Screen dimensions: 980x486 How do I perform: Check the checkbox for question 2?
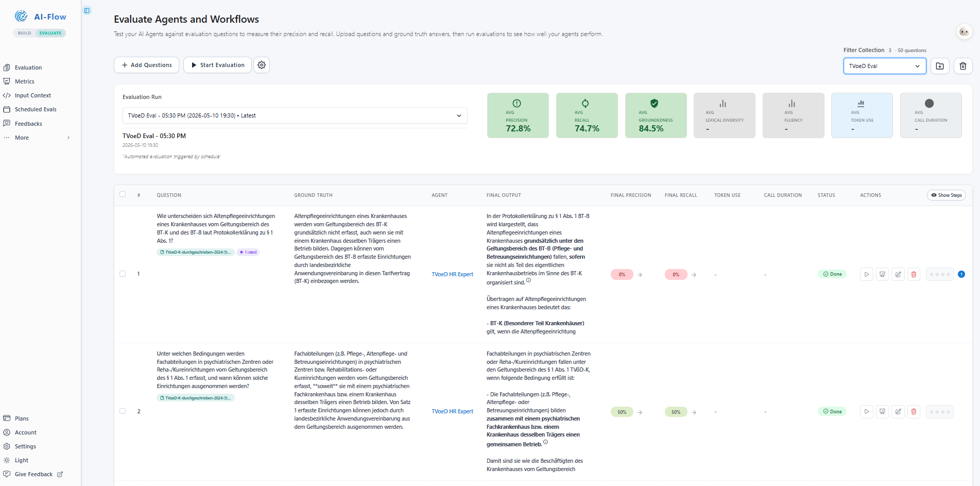[123, 411]
